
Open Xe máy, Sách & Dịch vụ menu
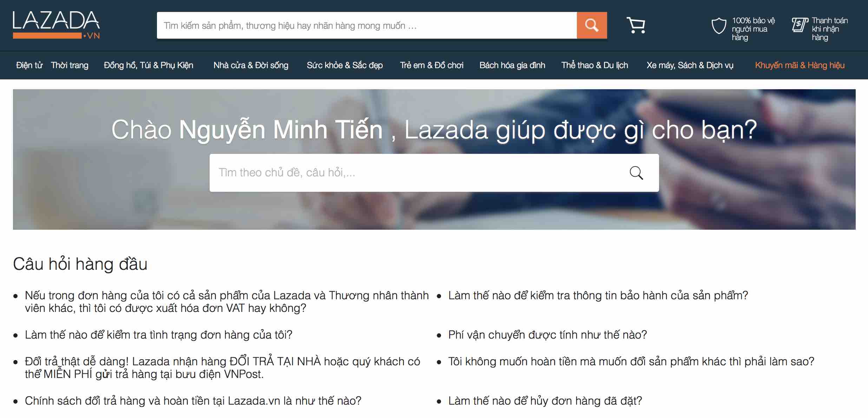point(690,65)
